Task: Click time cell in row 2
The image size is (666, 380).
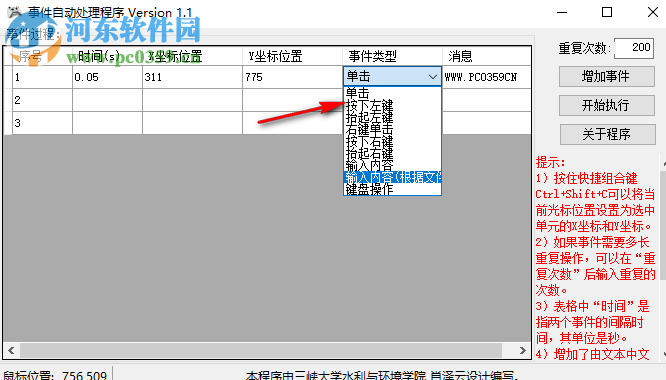Action: tap(107, 100)
